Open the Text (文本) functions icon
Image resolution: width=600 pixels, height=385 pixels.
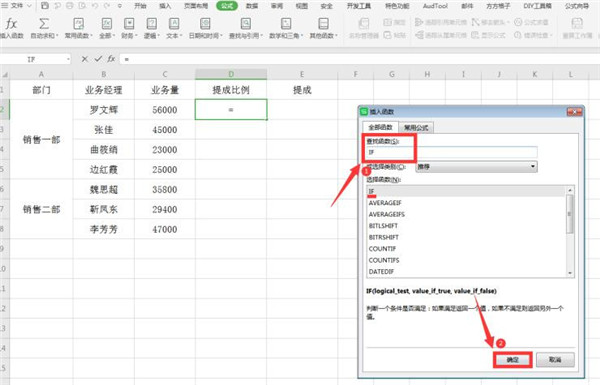click(174, 24)
